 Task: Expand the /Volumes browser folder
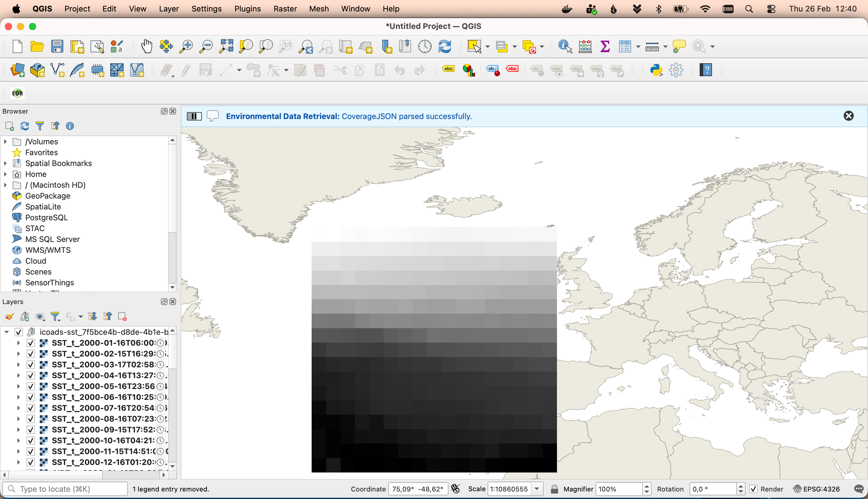pos(5,142)
